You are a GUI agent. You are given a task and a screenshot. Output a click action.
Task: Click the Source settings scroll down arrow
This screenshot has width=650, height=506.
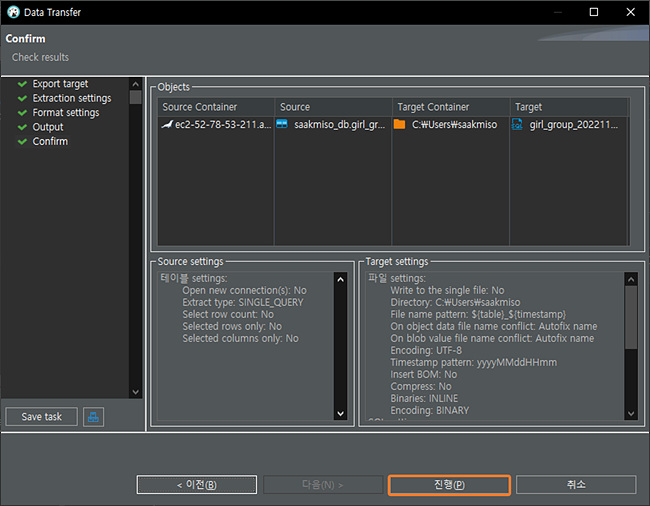[x=340, y=413]
